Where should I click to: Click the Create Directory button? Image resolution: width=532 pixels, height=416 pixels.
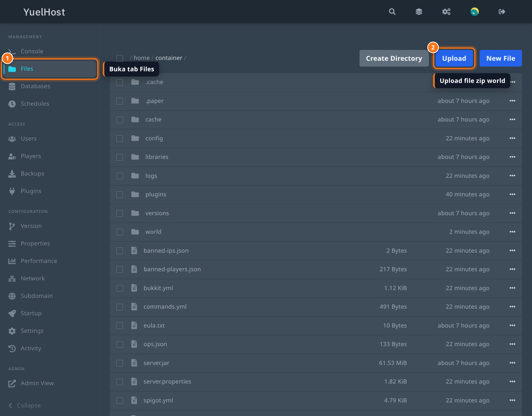tap(394, 58)
